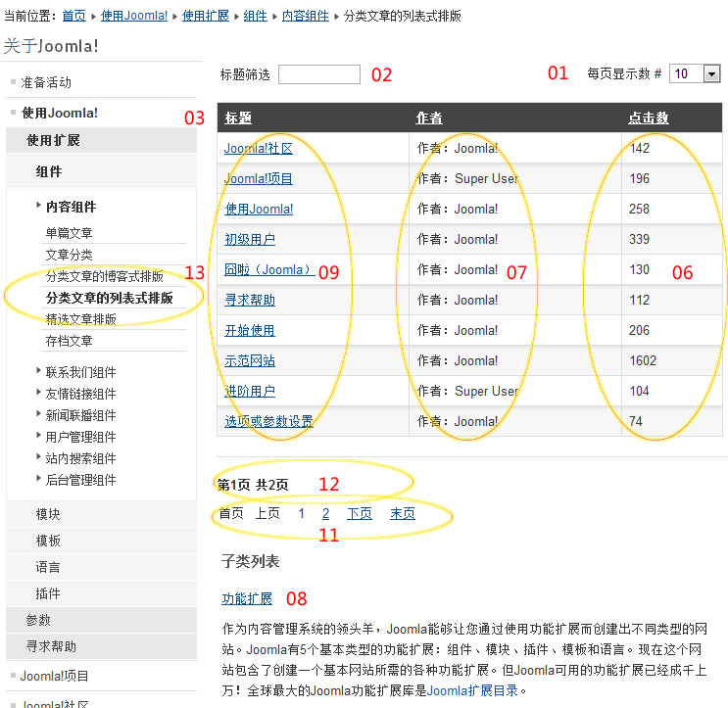Expand the 站内搜索组件 sidebar item
The height and width of the screenshot is (708, 728).
[x=80, y=458]
